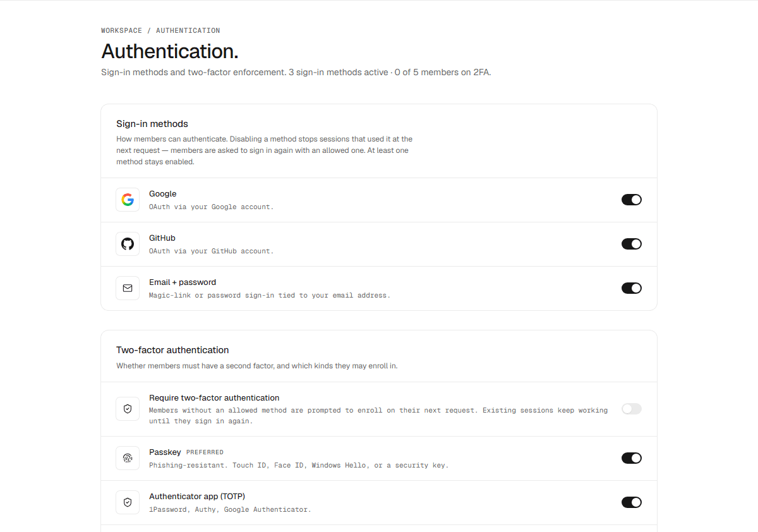Click the Google logo icon
The image size is (758, 532).
tap(128, 200)
